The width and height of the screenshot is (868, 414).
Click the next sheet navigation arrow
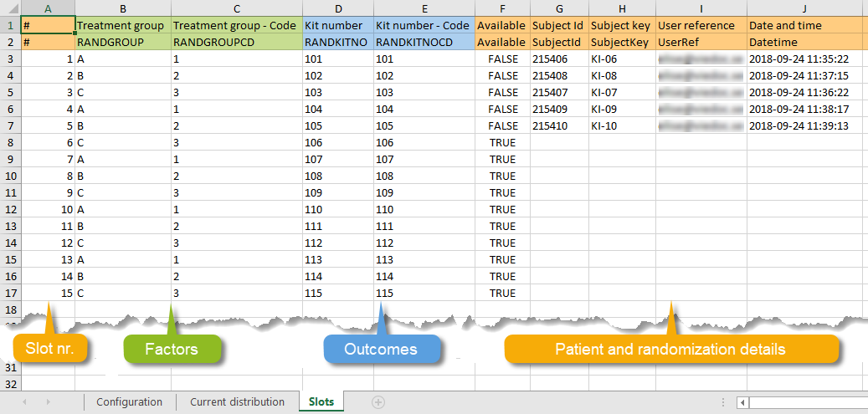click(x=47, y=402)
